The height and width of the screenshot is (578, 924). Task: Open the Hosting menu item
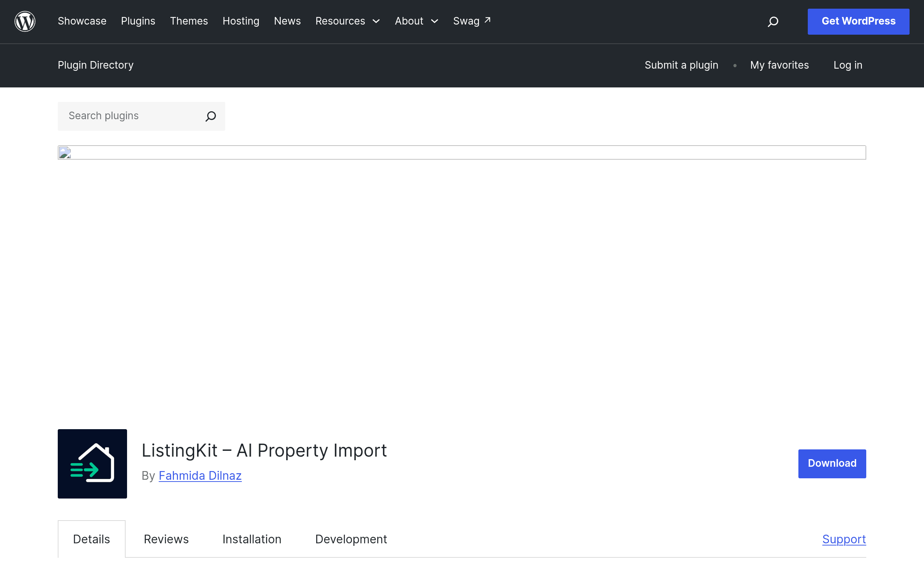(x=241, y=21)
